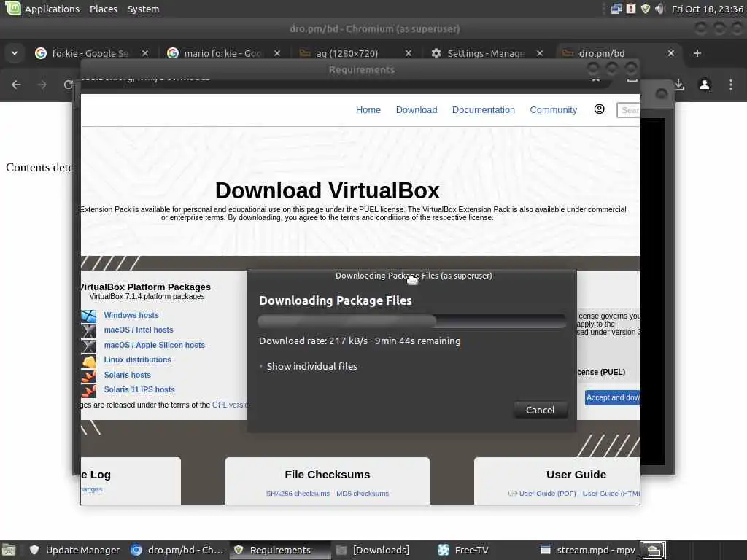Click the download progress bar
Screen dimensions: 747x560
pyautogui.click(x=412, y=321)
